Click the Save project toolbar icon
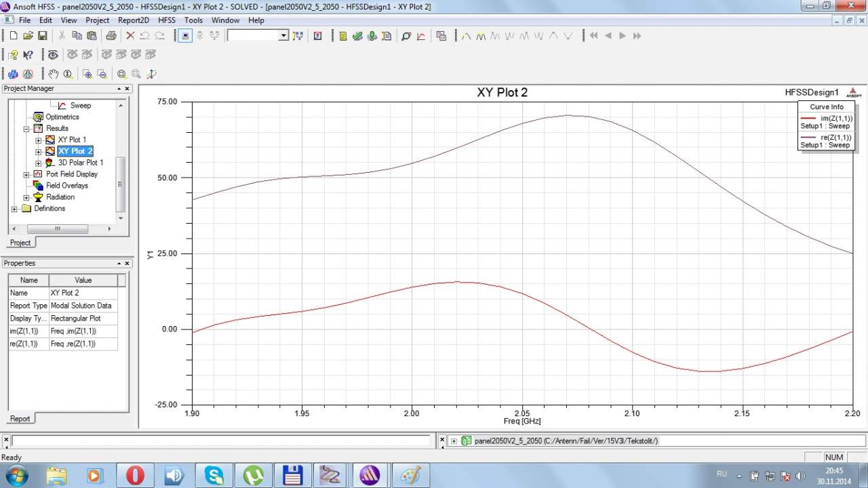Viewport: 868px width, 488px height. coord(42,36)
